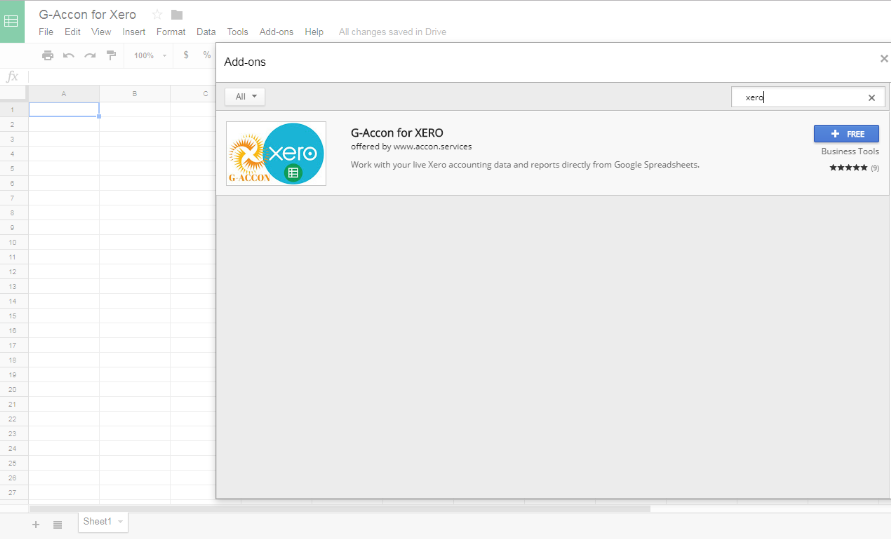
Task: Format as percent with percent icon
Action: pos(206,55)
